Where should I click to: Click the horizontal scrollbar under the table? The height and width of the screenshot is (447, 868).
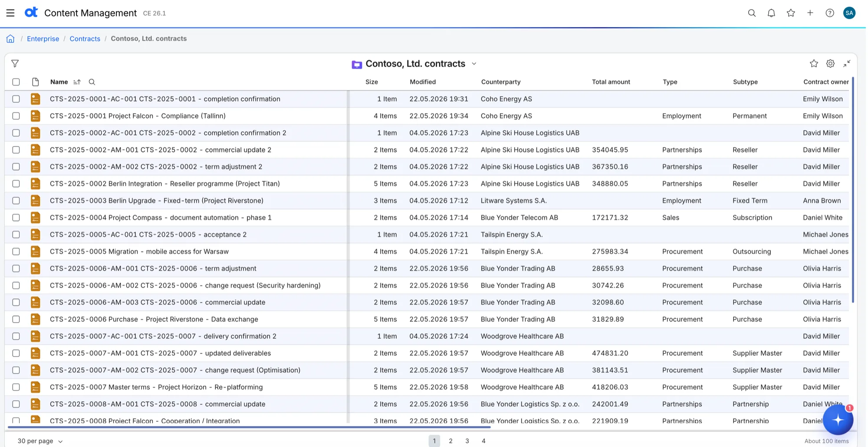248,427
